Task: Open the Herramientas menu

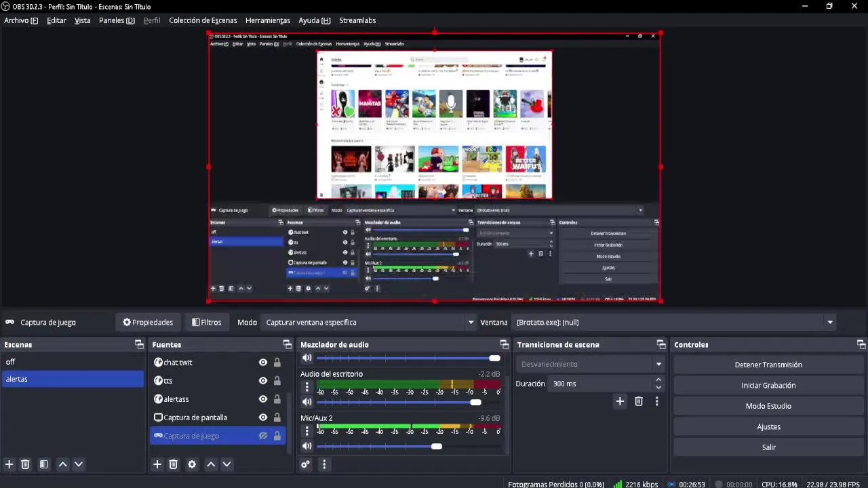Action: (x=268, y=20)
